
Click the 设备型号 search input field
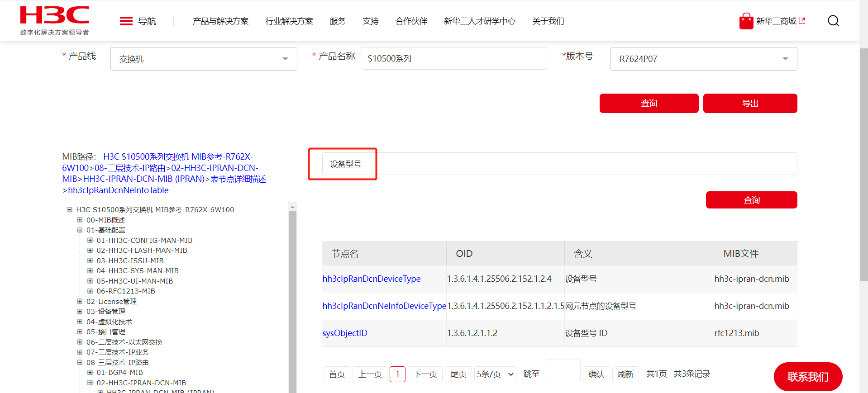point(559,164)
